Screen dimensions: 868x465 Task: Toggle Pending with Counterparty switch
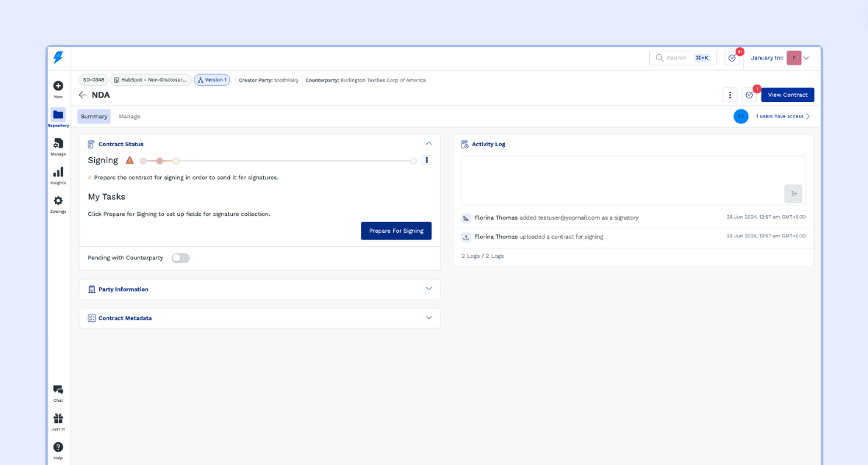[180, 258]
